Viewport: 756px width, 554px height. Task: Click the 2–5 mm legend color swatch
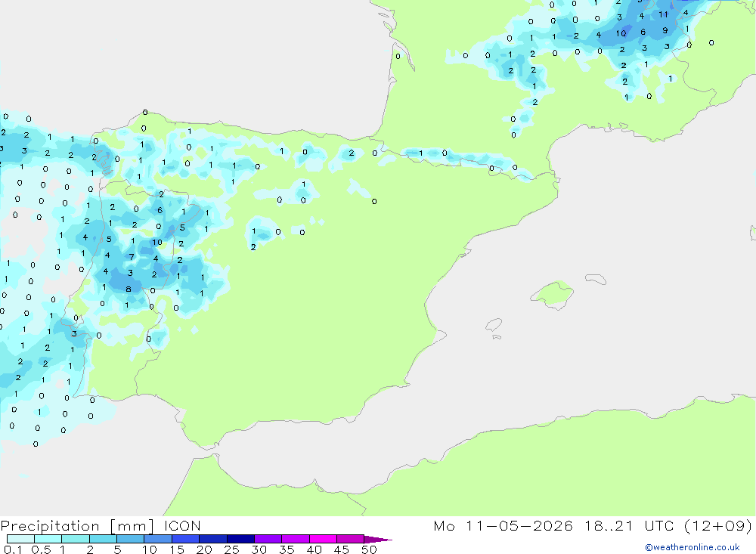103,539
